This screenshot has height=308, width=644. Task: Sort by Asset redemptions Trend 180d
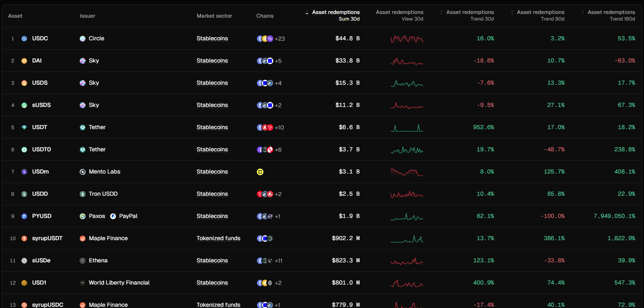point(611,12)
